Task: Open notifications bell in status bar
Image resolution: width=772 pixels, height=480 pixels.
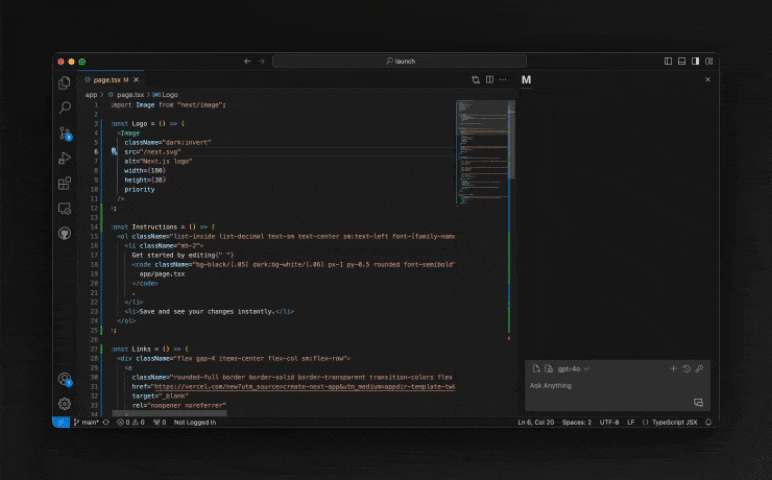Action: point(708,422)
